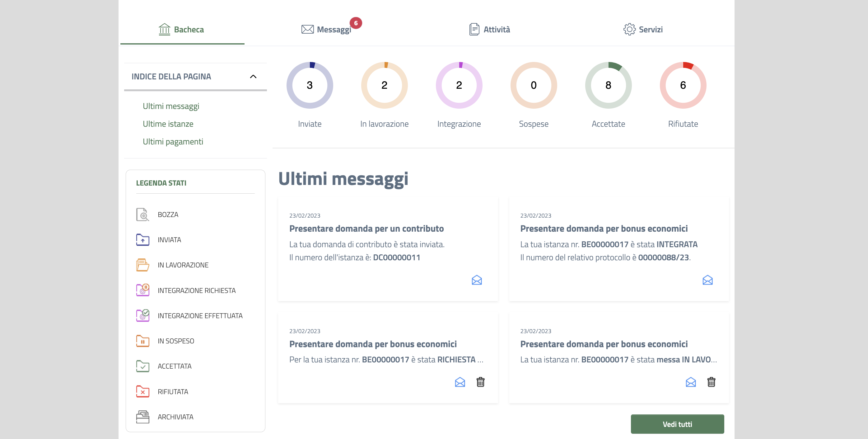868x439 pixels.
Task: Open message titled Presentare domanda per un contributo
Action: point(366,228)
